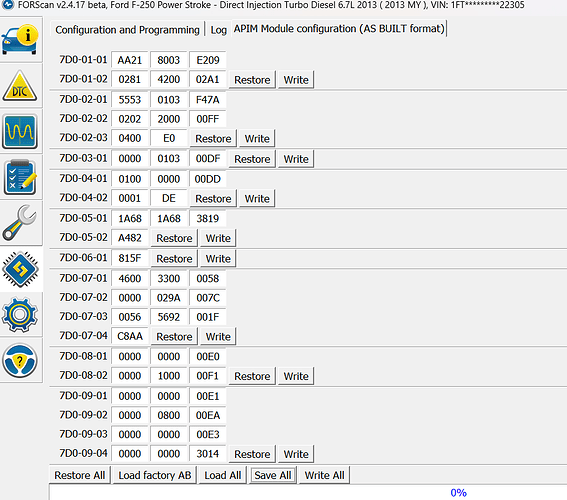The height and width of the screenshot is (500, 567).
Task: Edit the 029A field in 7D0-07-02
Action: [169, 298]
